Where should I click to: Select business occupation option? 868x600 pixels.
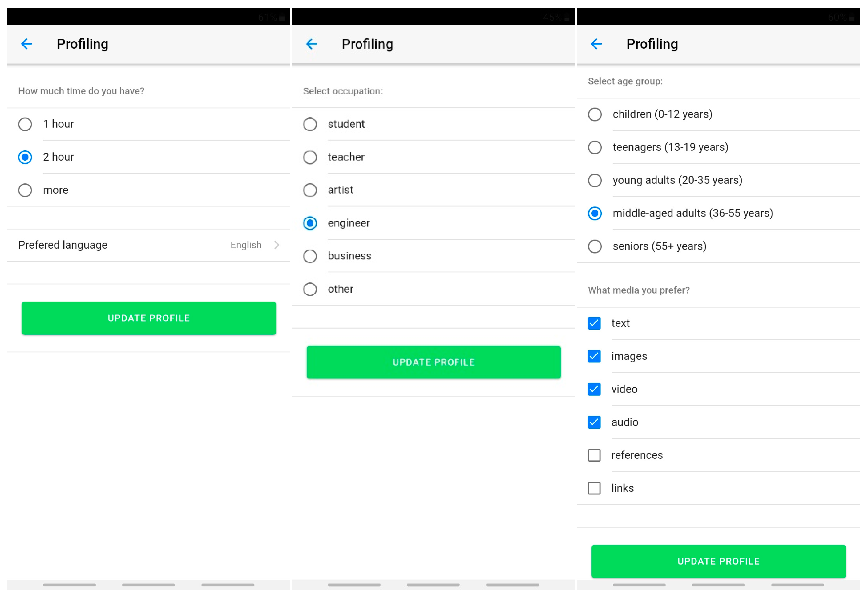pyautogui.click(x=310, y=256)
